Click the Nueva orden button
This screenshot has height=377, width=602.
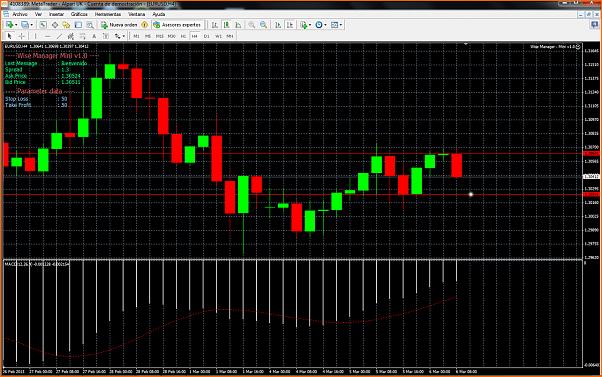[x=119, y=25]
